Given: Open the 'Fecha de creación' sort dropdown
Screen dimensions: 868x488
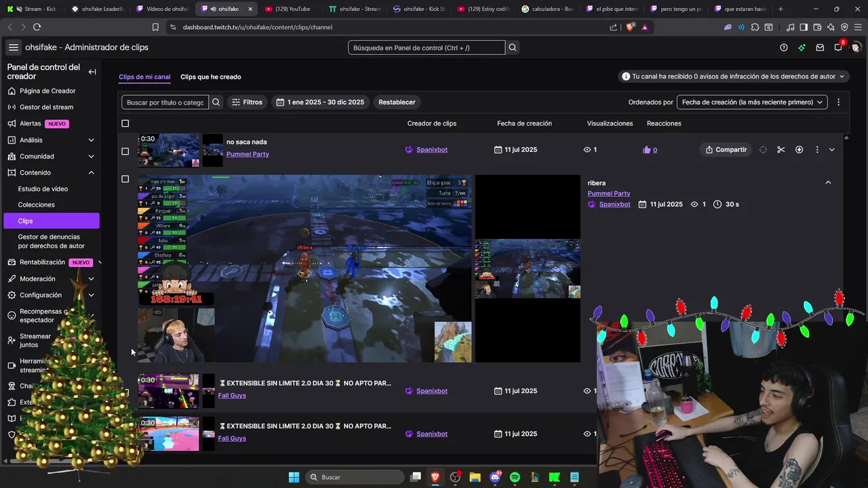Looking at the screenshot, I should 752,102.
